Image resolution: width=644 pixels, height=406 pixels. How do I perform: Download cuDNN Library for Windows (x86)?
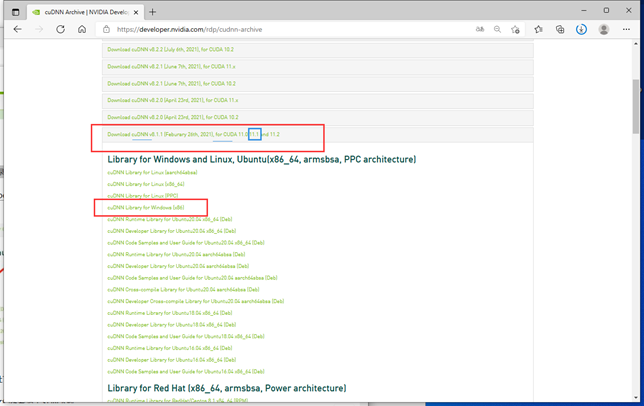(x=145, y=207)
